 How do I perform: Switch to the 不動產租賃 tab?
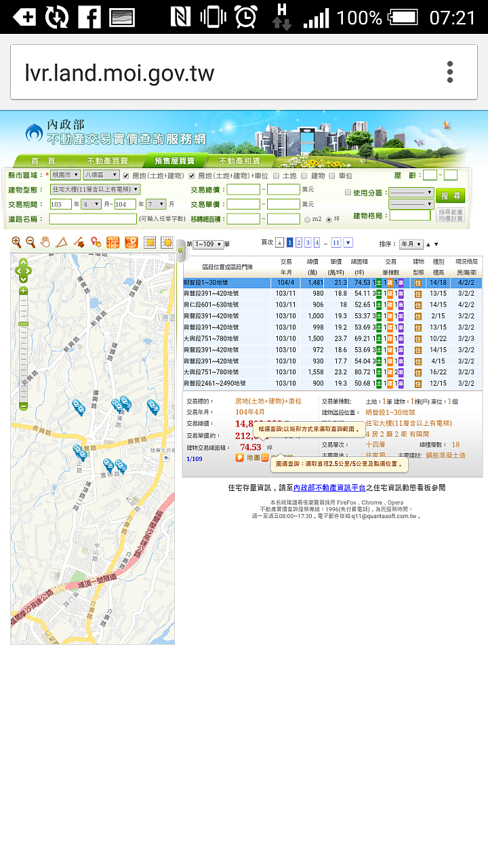point(239,161)
